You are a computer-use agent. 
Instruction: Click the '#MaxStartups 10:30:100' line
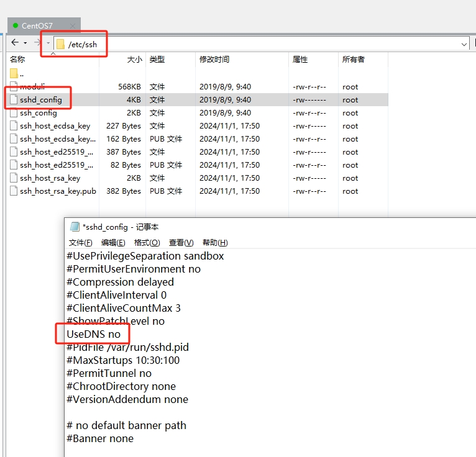point(123,361)
